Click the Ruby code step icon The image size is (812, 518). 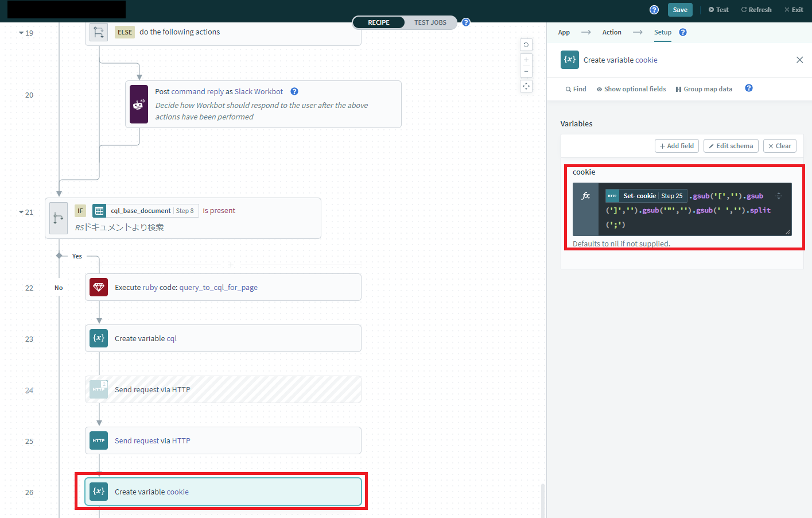(99, 287)
